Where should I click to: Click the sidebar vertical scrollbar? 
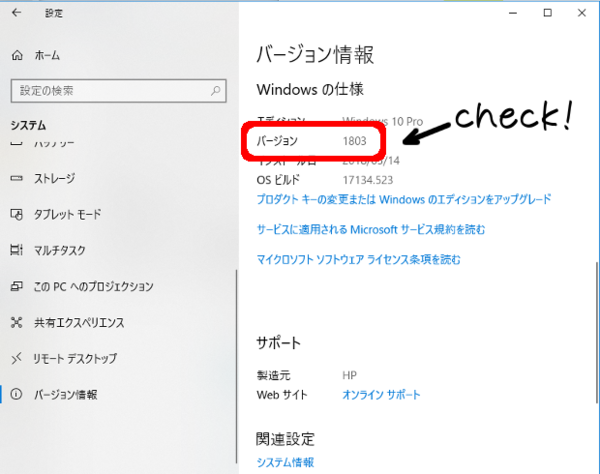[236, 366]
